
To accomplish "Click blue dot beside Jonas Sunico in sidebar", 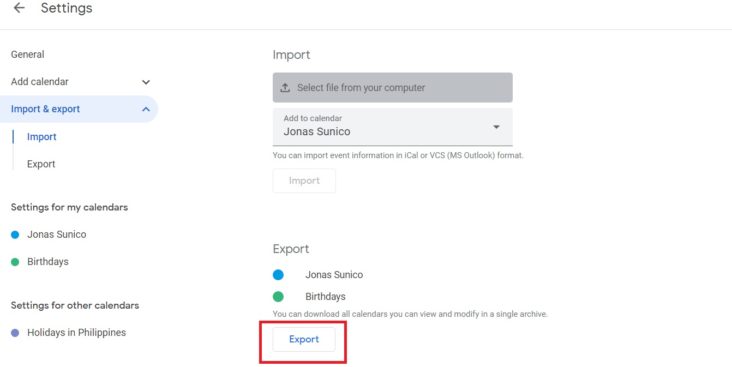I will [x=15, y=234].
